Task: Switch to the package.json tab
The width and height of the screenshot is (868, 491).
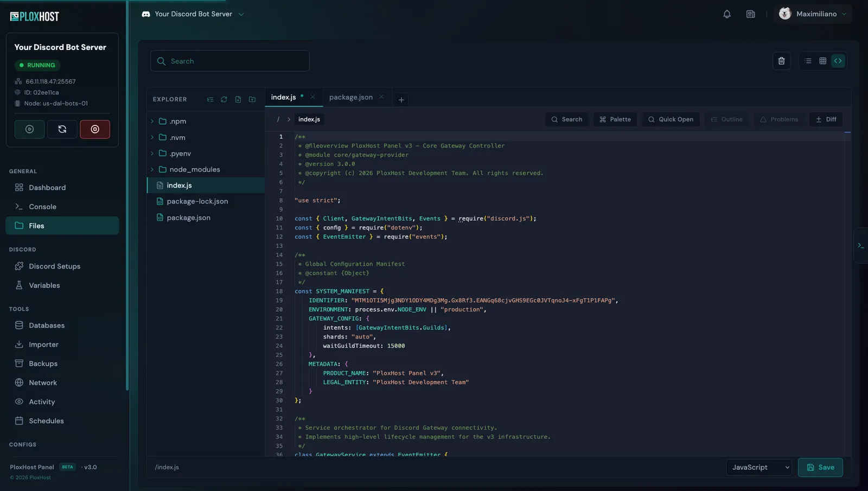Action: [350, 97]
